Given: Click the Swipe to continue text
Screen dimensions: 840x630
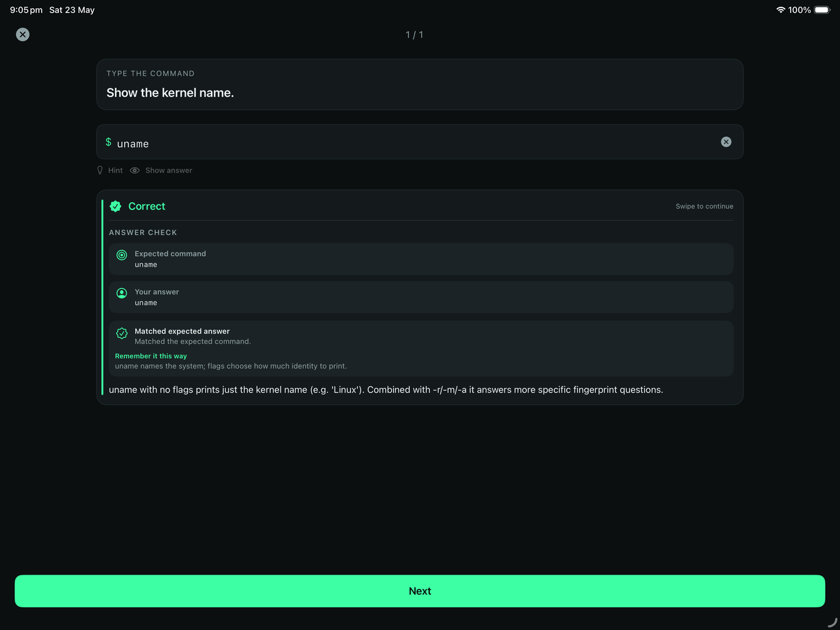Looking at the screenshot, I should point(705,206).
